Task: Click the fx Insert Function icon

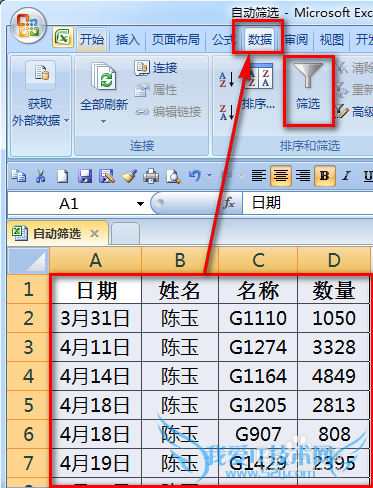Action: tap(229, 203)
